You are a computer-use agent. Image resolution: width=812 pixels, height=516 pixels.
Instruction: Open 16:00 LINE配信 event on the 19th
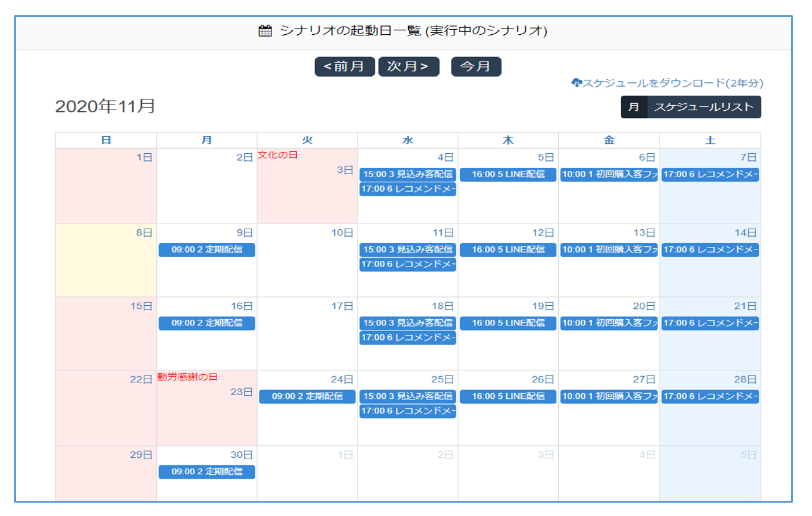[508, 324]
